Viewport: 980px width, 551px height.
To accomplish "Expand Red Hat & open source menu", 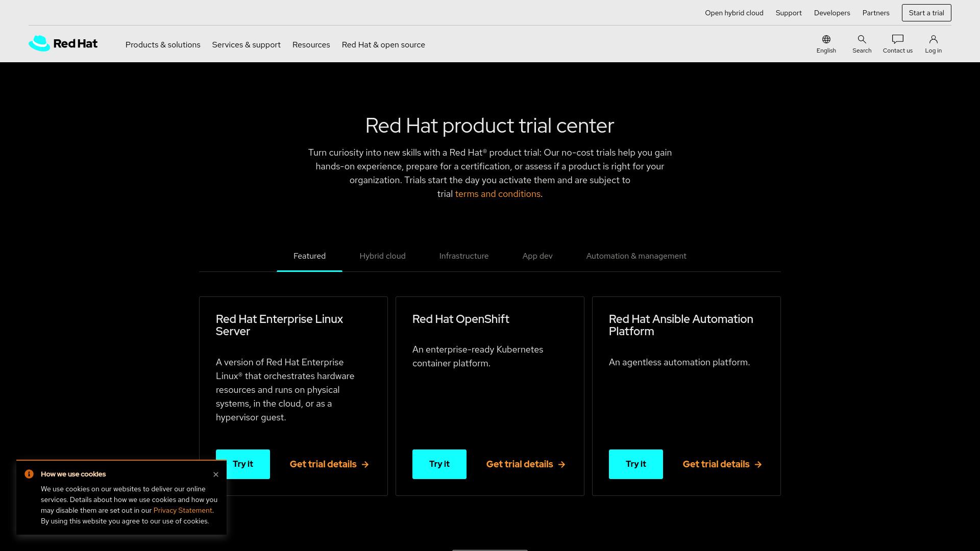I will (x=383, y=45).
